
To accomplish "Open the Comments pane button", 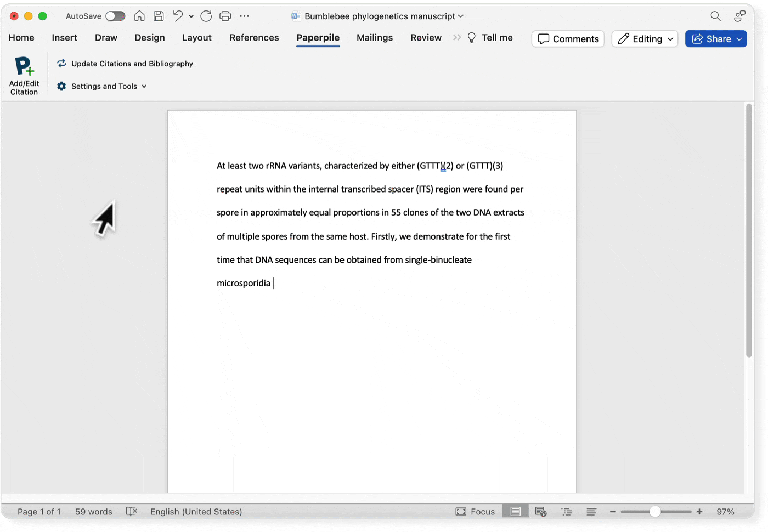I will (x=568, y=39).
